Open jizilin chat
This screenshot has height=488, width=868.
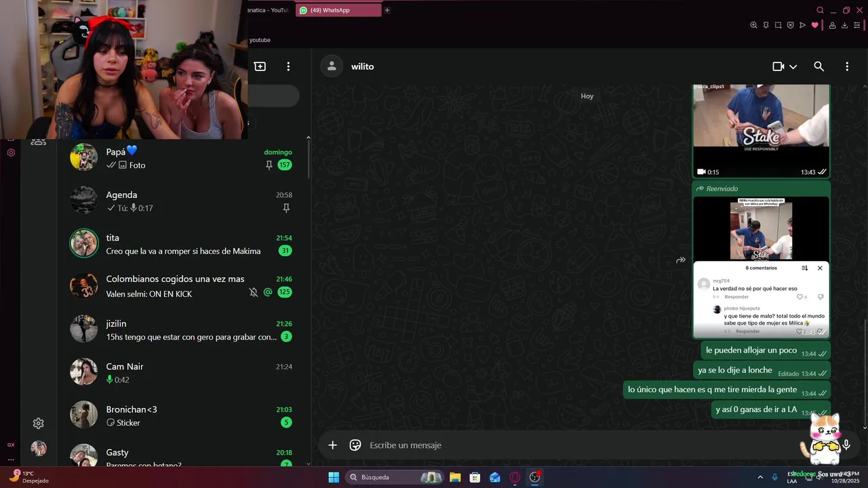click(183, 329)
